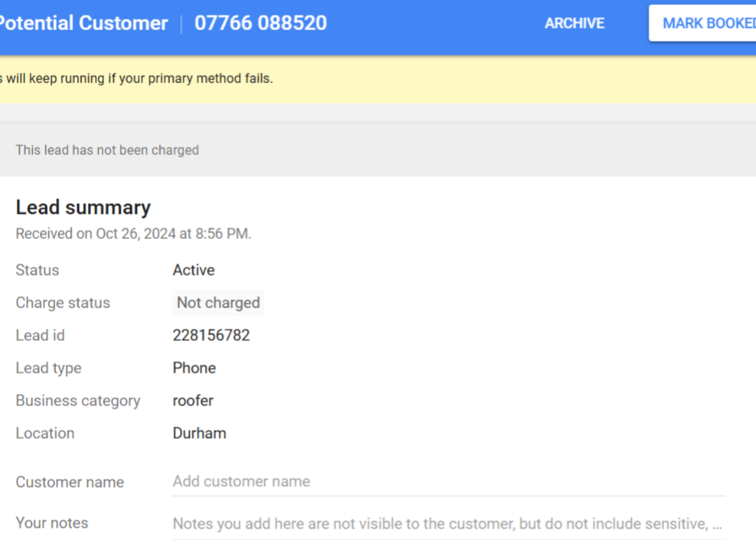Screen dimensions: 756x540
Task: Click the Your notes text field
Action: [x=449, y=524]
